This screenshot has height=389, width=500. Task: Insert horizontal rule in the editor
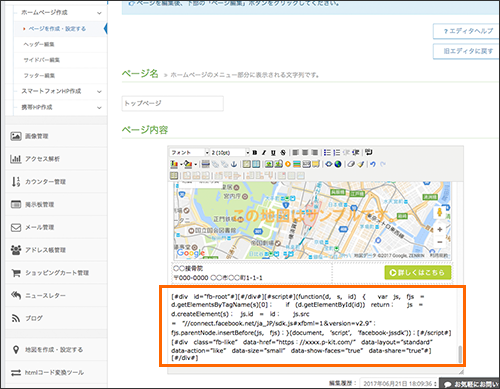click(206, 164)
